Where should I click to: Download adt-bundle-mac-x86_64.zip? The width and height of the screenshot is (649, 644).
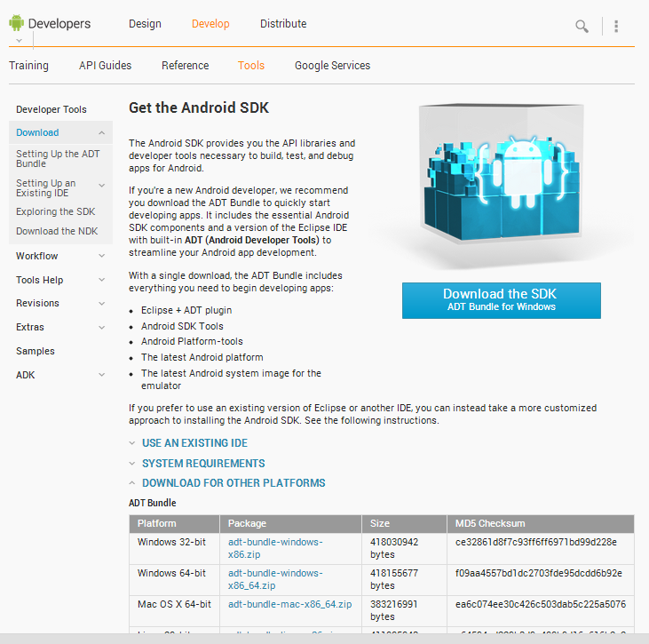tap(289, 604)
